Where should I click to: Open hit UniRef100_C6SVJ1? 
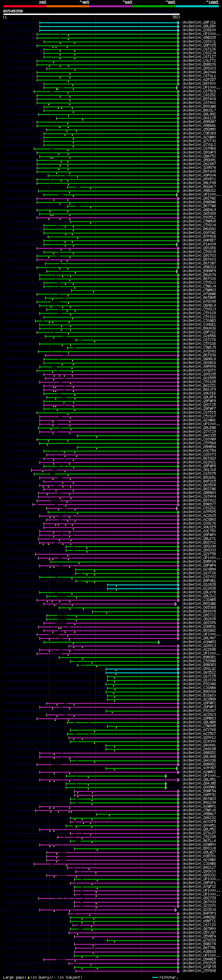pyautogui.click(x=199, y=41)
